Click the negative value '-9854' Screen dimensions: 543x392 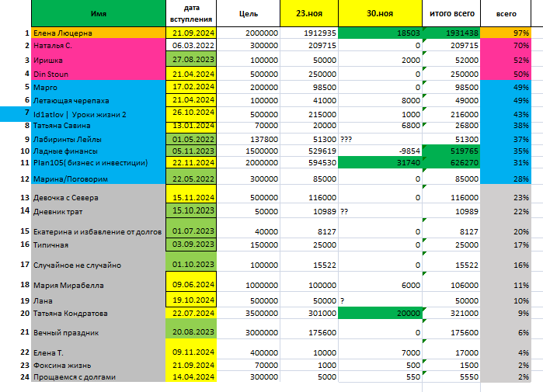pos(380,151)
